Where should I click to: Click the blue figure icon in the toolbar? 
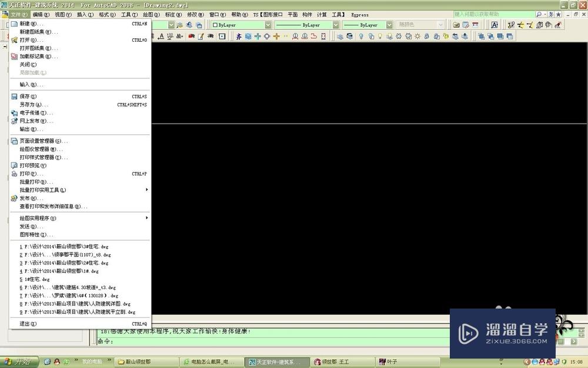click(239, 37)
